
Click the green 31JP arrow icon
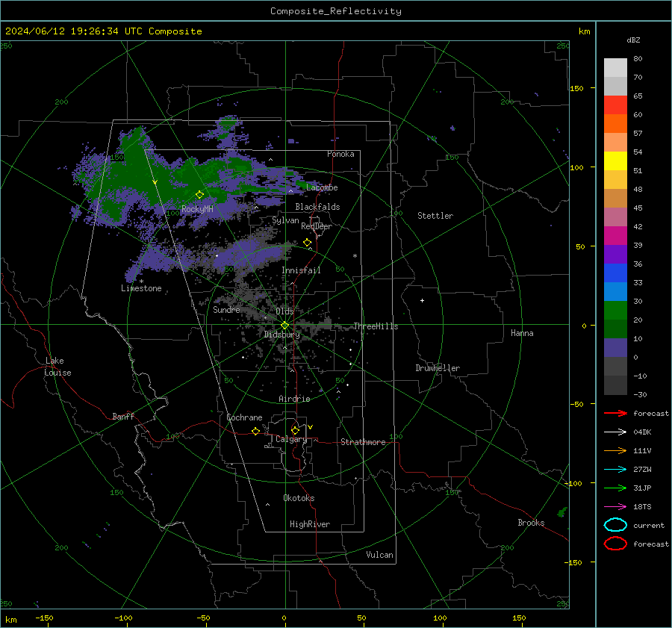[615, 488]
